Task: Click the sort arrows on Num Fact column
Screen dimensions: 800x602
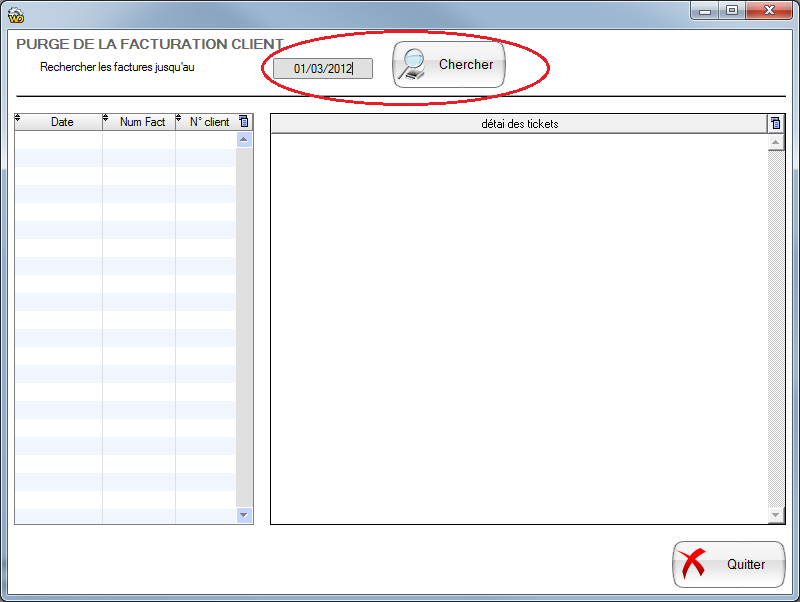Action: [x=106, y=119]
